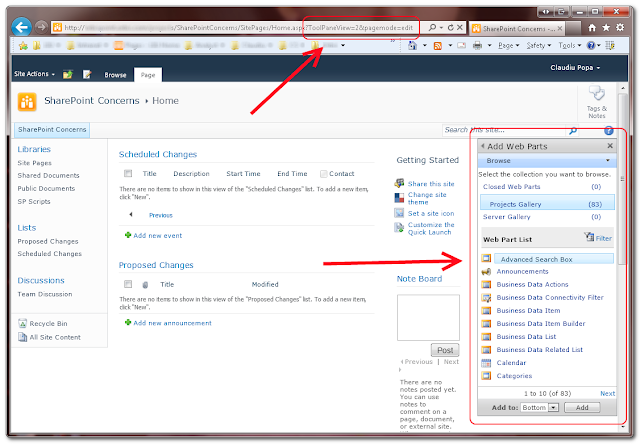Click the Navigate Up folder icon
This screenshot has height=444, width=640.
(68, 74)
